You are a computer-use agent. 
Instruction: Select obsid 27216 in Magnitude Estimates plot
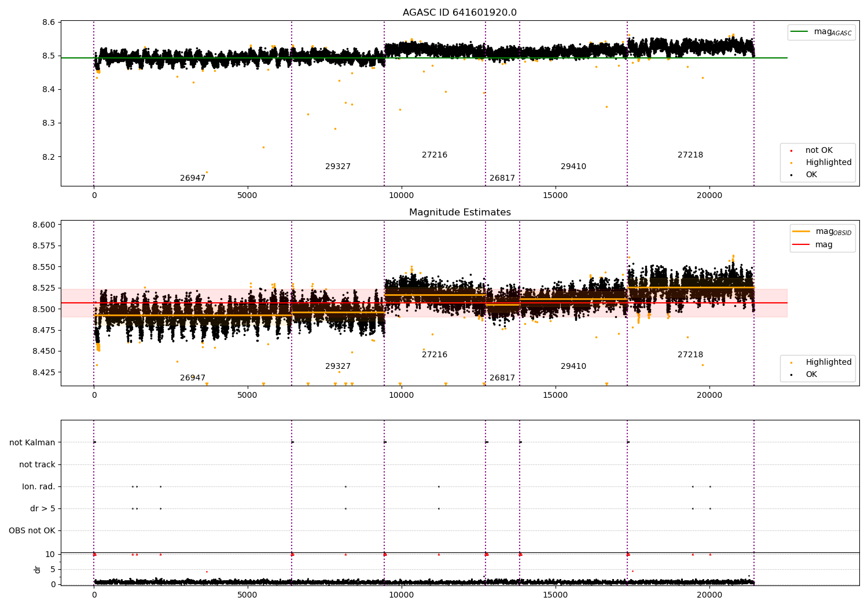pyautogui.click(x=435, y=355)
